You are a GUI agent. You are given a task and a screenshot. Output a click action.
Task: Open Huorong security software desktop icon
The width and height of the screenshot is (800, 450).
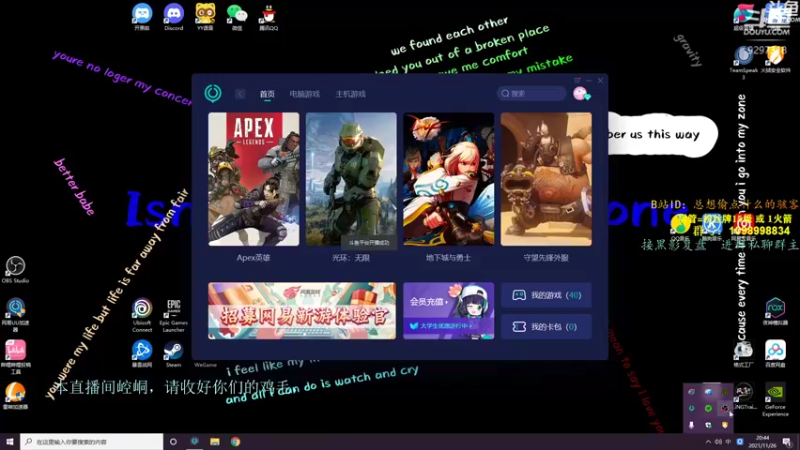coord(776,59)
